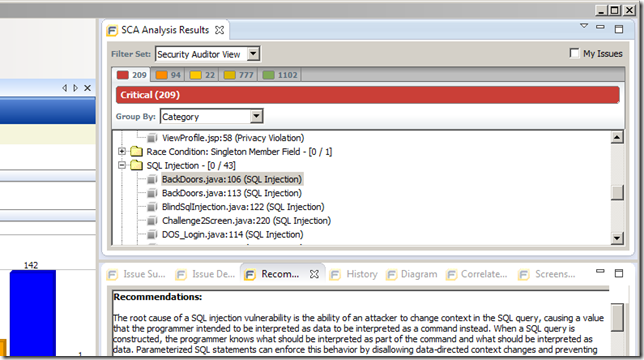Screen dimensions: 644x360
Task: Click left editor's previous navigation arrow
Action: click(64, 88)
